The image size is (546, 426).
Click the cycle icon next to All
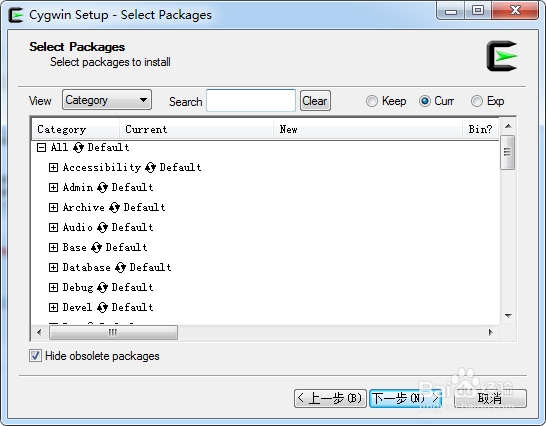[x=78, y=147]
